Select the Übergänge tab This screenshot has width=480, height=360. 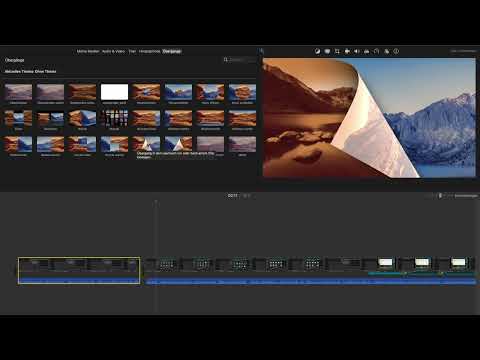(172, 51)
